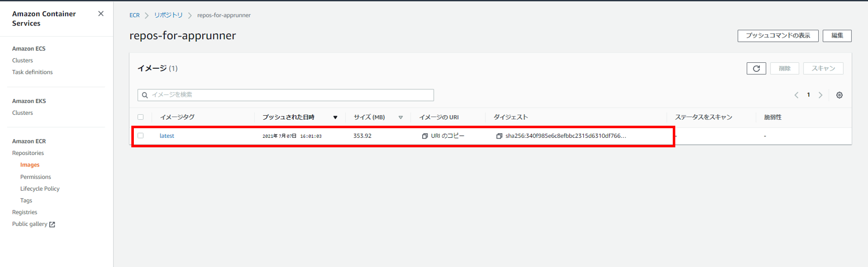
Task: Open the latest image tag link
Action: 167,136
